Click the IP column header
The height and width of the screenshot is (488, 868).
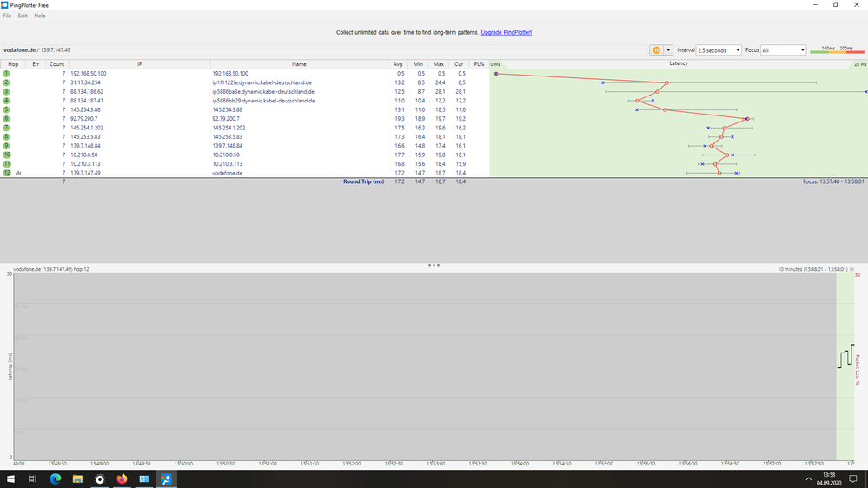pyautogui.click(x=140, y=64)
